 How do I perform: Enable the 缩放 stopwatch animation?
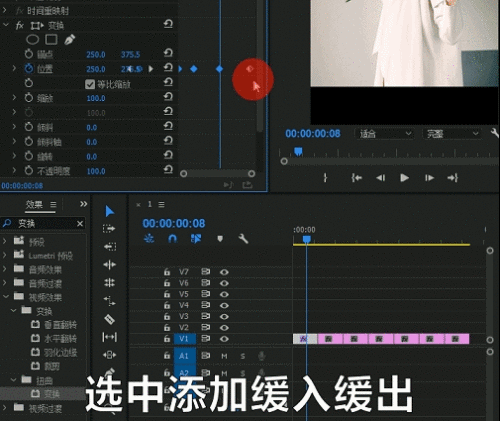[x=29, y=98]
